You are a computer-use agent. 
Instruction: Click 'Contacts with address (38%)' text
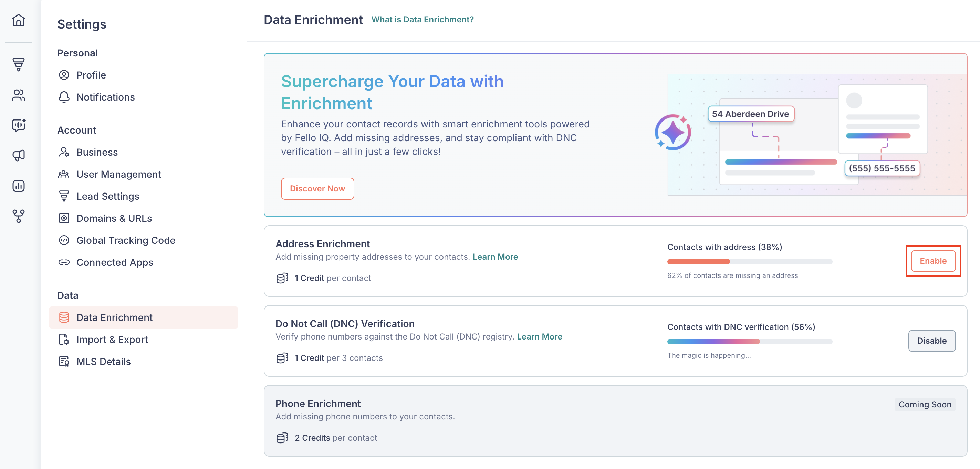click(724, 247)
